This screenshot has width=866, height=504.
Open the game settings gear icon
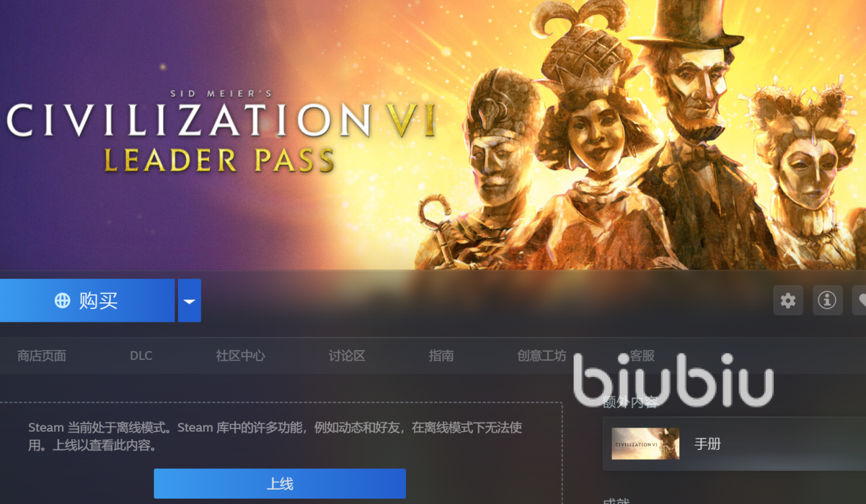point(788,300)
